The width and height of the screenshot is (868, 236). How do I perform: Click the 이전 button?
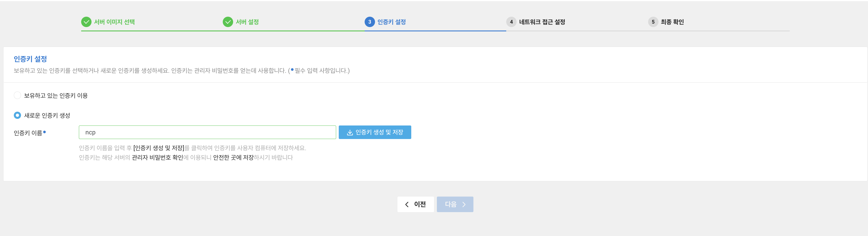point(416,204)
